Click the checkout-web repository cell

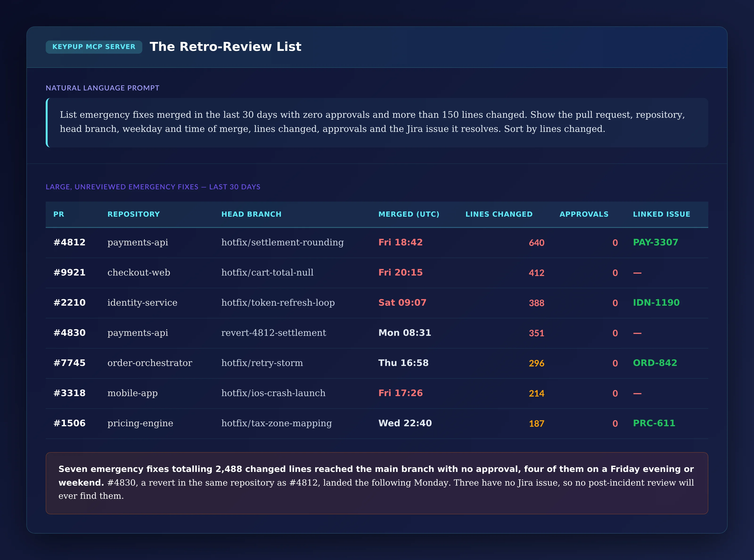[139, 272]
